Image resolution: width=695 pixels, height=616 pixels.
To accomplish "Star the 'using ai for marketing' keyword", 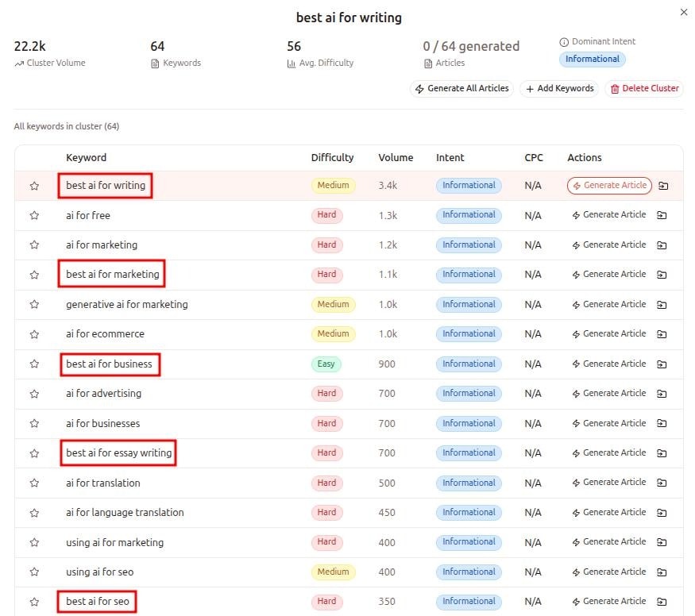I will 34,542.
